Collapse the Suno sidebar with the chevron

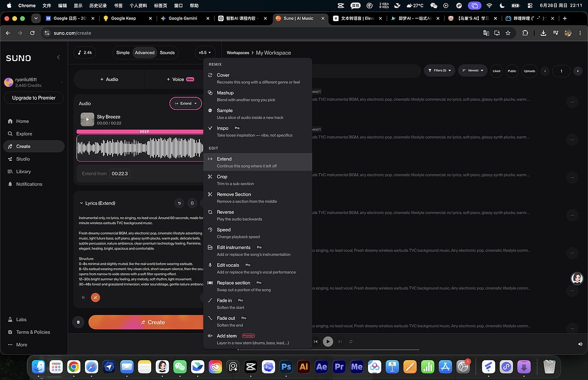[x=58, y=57]
